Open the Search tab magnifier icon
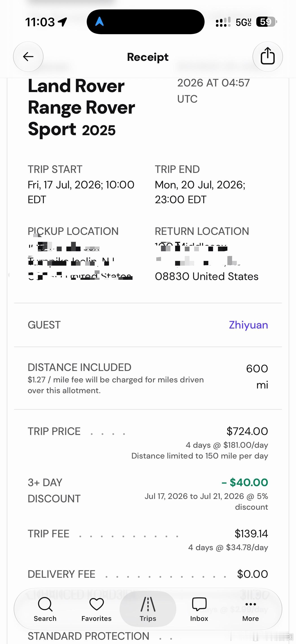The image size is (296, 644). pyautogui.click(x=45, y=604)
